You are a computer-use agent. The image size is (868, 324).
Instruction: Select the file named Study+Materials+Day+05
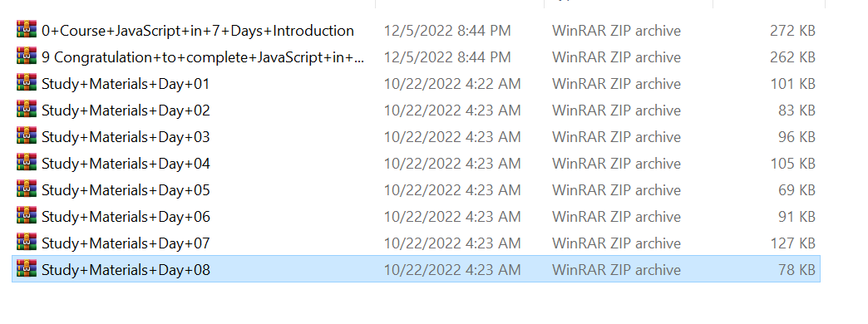tap(126, 190)
